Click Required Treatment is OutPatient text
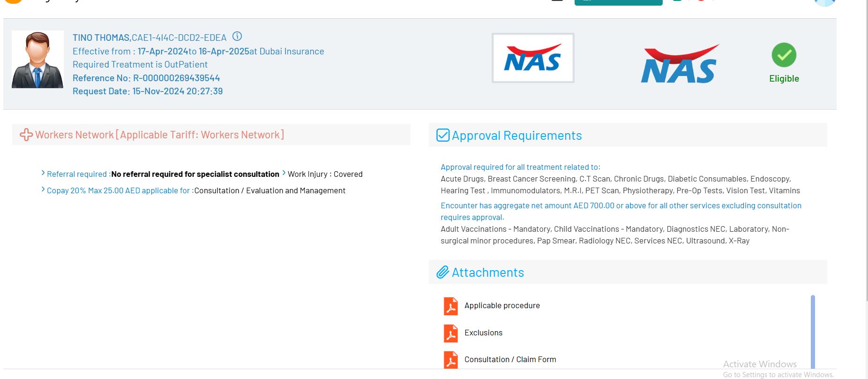Viewport: 868px width, 379px height. pyautogui.click(x=140, y=64)
